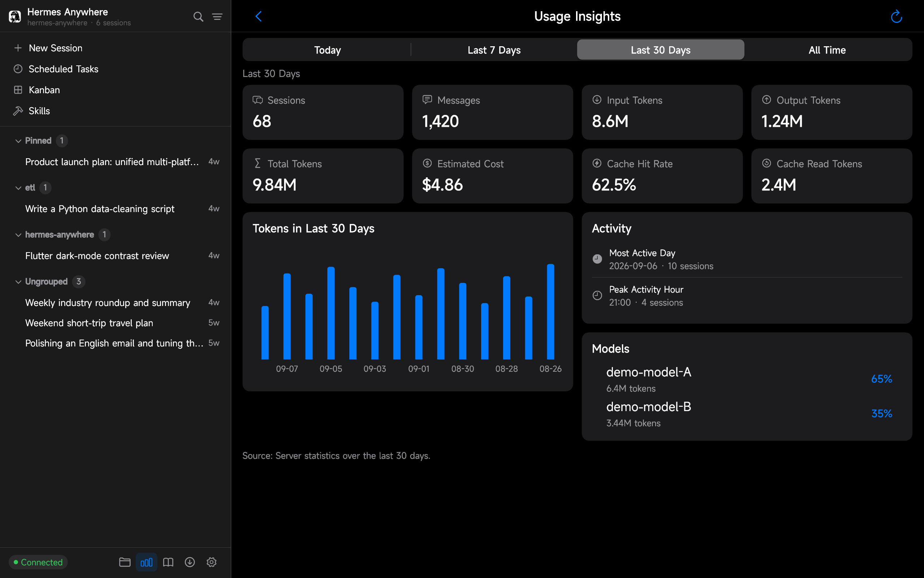The image size is (924, 578).
Task: Open 'Weekend short-trip travel plan' session
Action: click(x=115, y=323)
